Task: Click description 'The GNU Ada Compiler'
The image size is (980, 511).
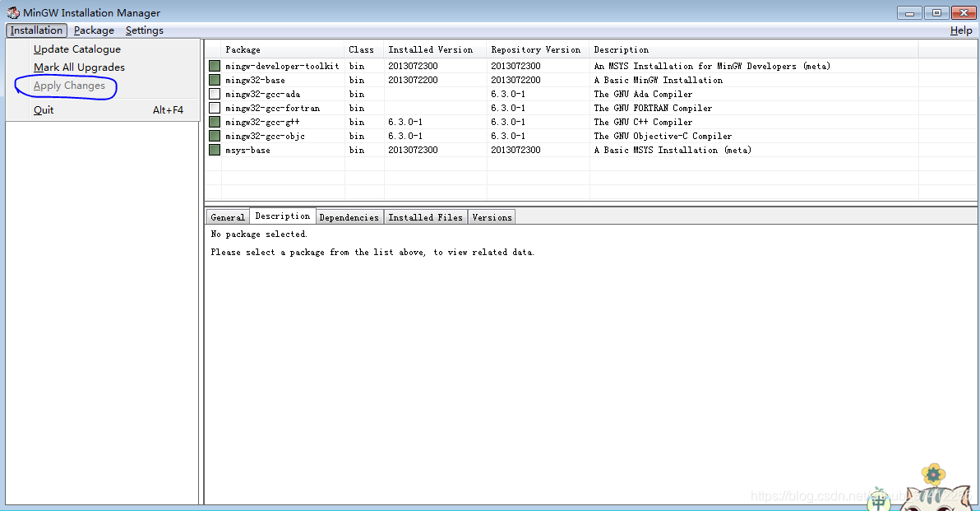Action: click(x=643, y=94)
